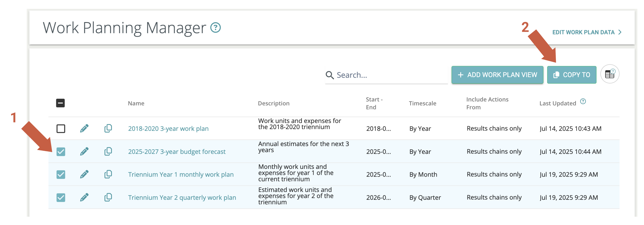This screenshot has width=644, height=225.
Task: Open the 2025-2027 3-year budget forecast link
Action: (177, 152)
